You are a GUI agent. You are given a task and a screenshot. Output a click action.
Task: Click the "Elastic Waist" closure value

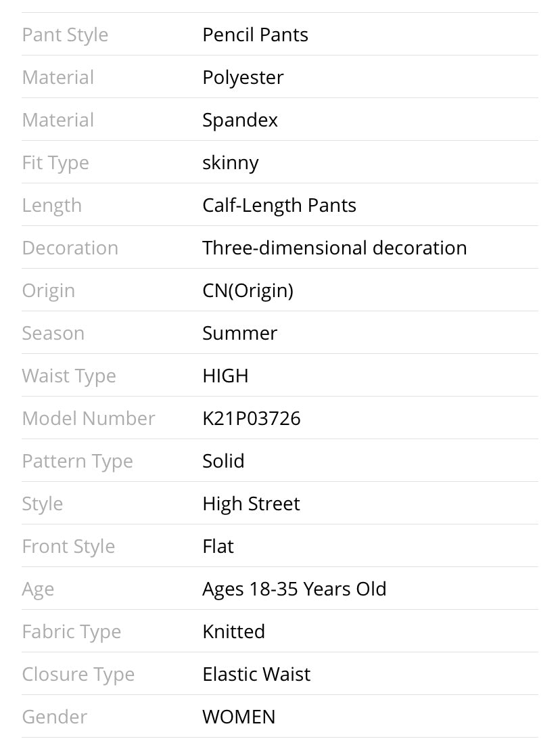(256, 674)
